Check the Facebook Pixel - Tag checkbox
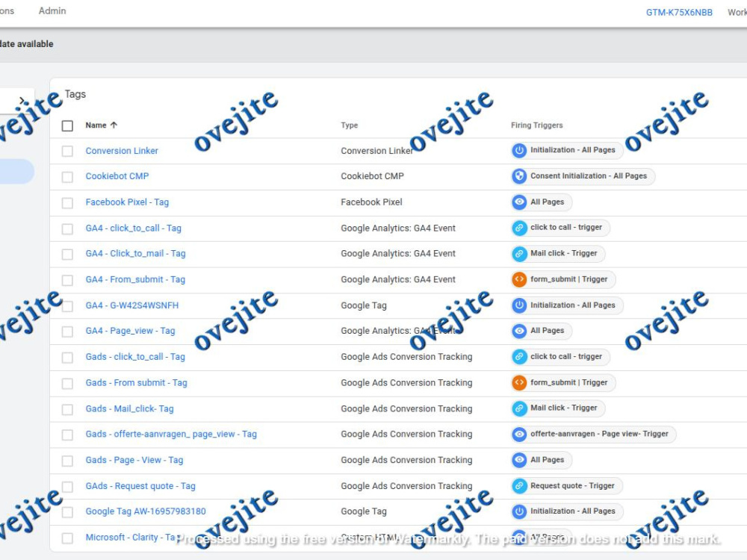747x560 pixels. tap(68, 203)
